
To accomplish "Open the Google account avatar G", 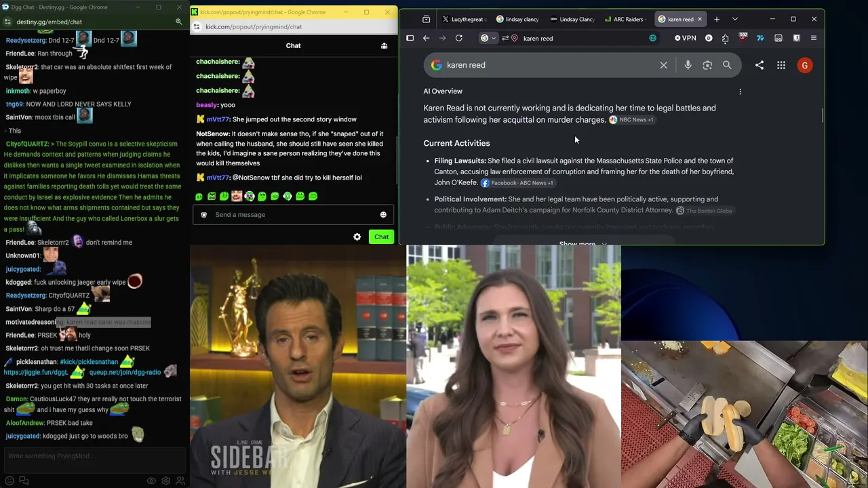I will click(805, 65).
